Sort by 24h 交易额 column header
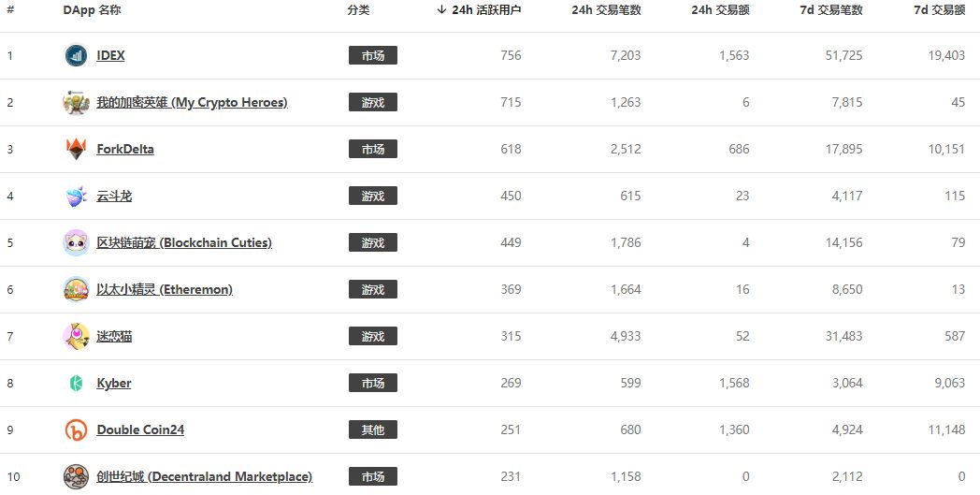Viewport: 980px width, 495px height. coord(720,10)
